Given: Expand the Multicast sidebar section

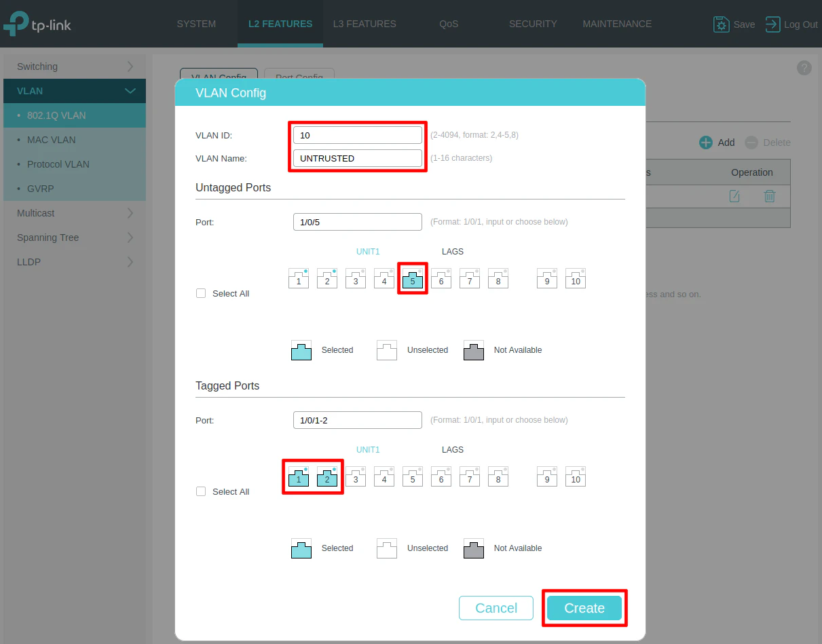Looking at the screenshot, I should click(75, 213).
